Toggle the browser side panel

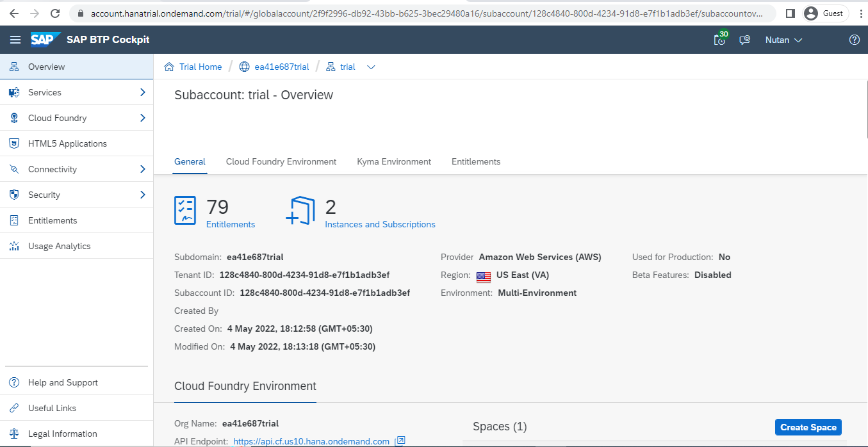click(x=790, y=13)
